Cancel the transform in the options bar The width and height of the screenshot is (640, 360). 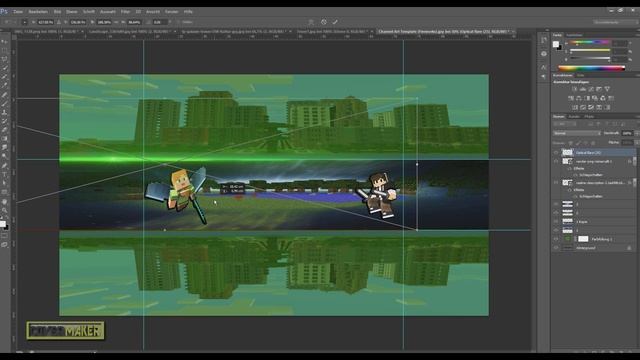tap(324, 22)
